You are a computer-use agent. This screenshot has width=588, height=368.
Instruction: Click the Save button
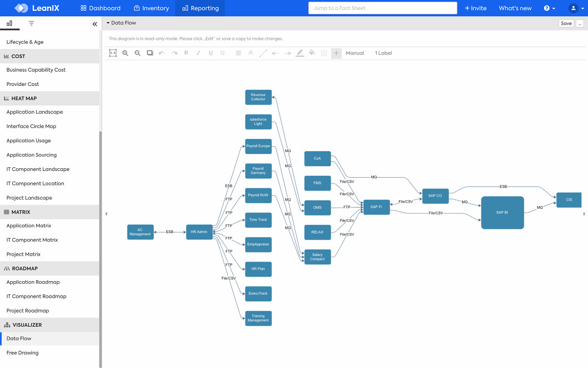click(566, 24)
